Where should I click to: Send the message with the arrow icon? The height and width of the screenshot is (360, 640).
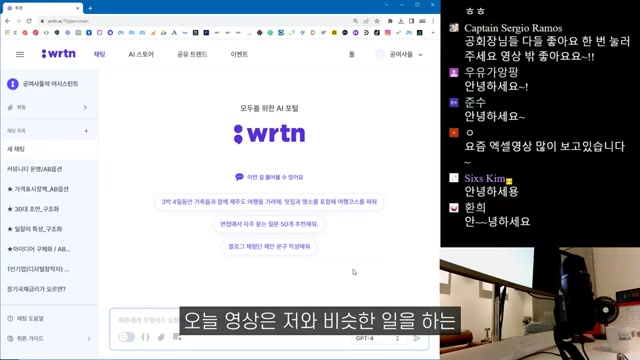point(416,338)
